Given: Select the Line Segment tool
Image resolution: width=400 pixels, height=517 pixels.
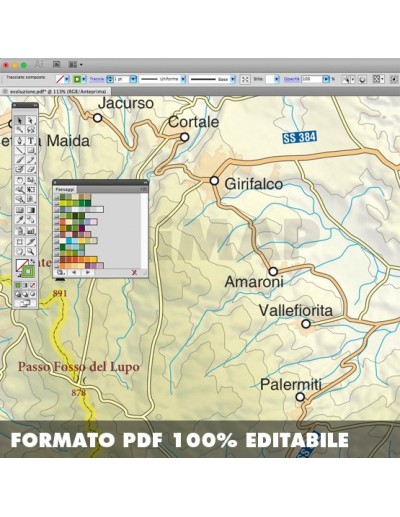Looking at the screenshot, I should point(20,150).
